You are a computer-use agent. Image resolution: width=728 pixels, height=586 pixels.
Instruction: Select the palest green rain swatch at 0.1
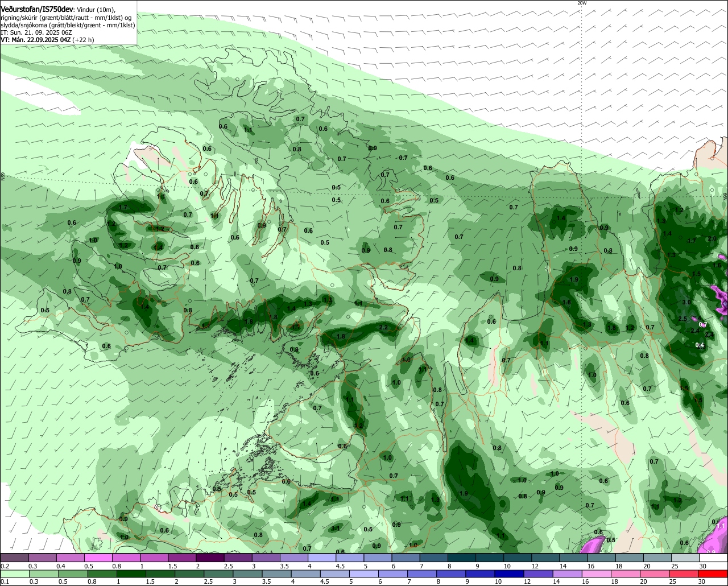tap(15, 574)
